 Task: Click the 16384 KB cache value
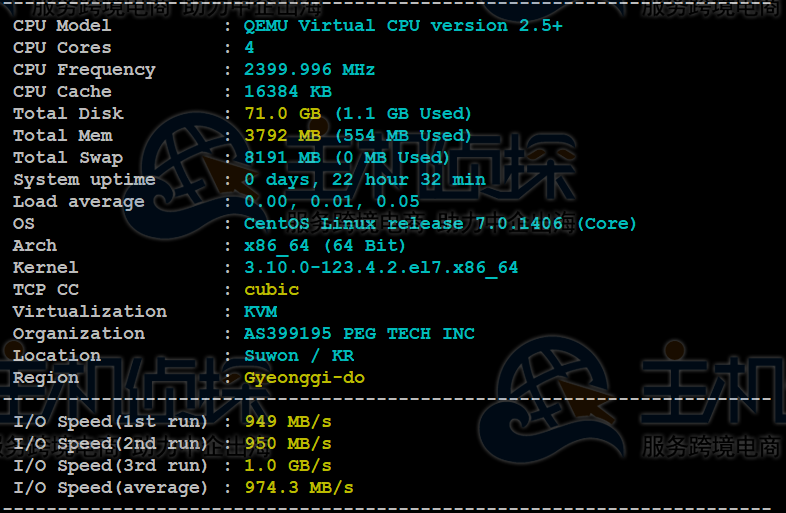pyautogui.click(x=288, y=92)
